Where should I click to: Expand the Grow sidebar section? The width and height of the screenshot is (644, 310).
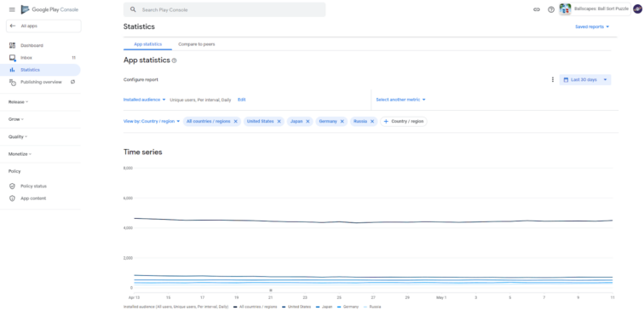pos(16,119)
